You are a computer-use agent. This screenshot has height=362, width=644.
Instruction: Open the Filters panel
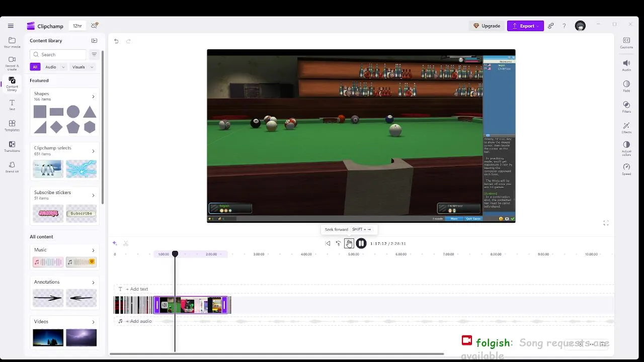(626, 107)
